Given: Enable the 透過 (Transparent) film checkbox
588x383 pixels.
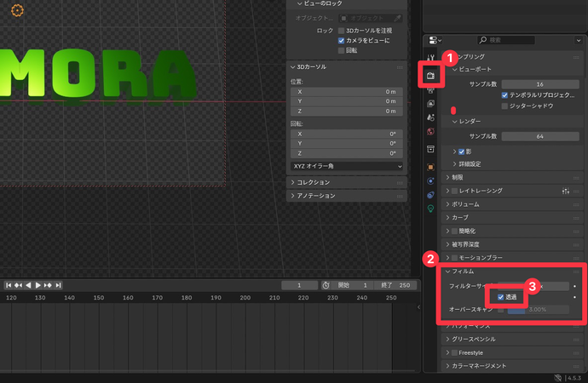Looking at the screenshot, I should 501,297.
